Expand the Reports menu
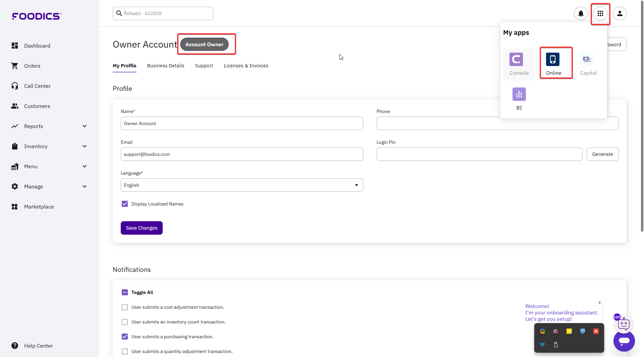Image resolution: width=644 pixels, height=357 pixels. pos(34,126)
